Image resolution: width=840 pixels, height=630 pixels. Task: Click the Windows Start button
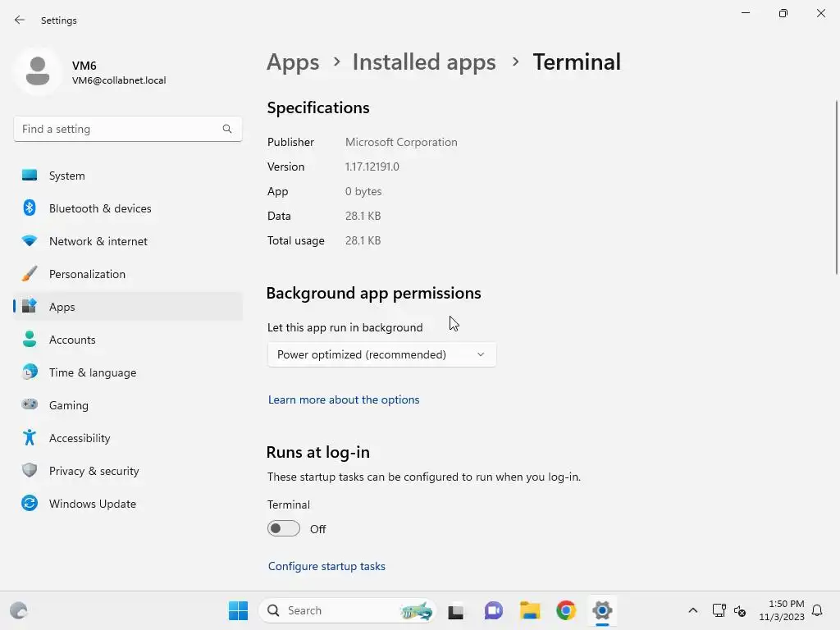tap(238, 610)
